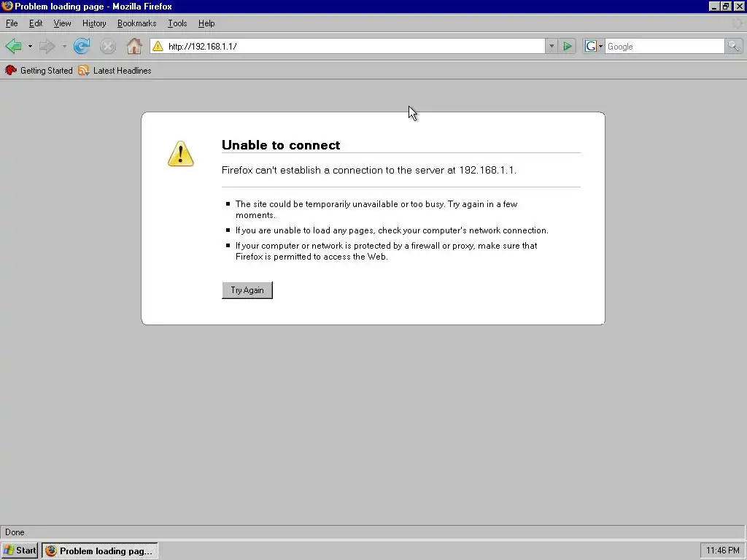Click the Try Again button
This screenshot has height=560, width=747.
coord(247,290)
